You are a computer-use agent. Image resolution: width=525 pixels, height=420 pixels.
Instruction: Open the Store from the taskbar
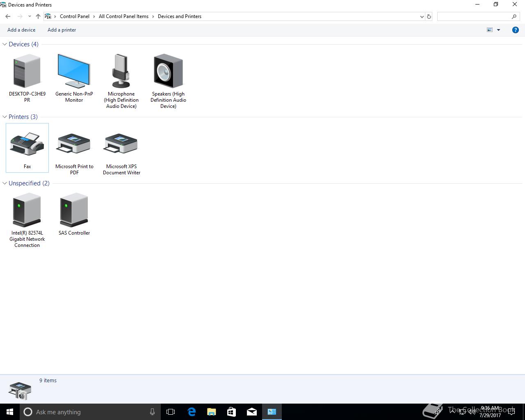[x=231, y=412]
